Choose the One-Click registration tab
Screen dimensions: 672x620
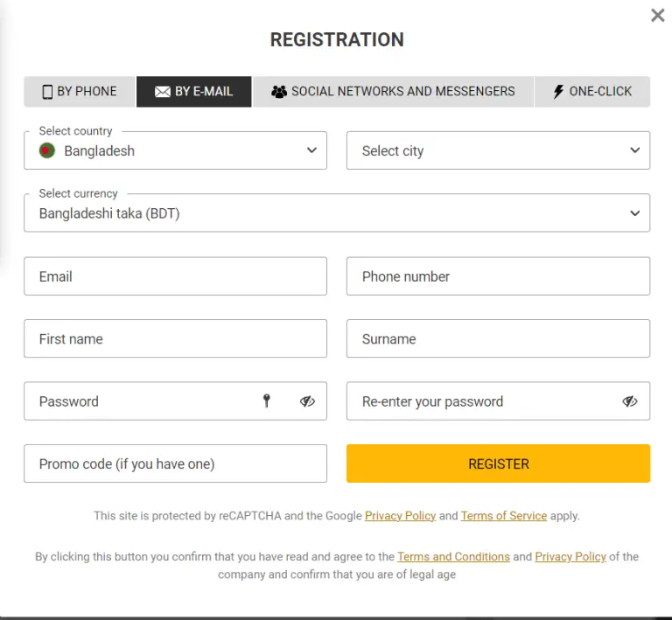tap(592, 91)
